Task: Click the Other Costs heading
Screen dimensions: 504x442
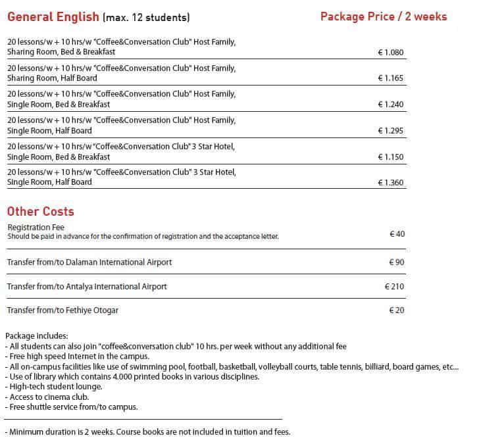Action: (40, 212)
